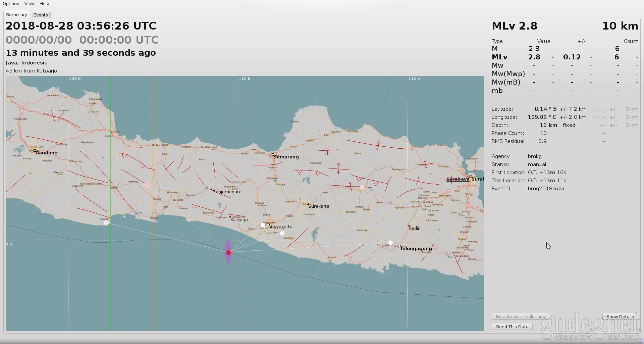The height and width of the screenshot is (344, 644).
Task: Click the Longitude value 109.89 ° E
Action: [x=542, y=117]
